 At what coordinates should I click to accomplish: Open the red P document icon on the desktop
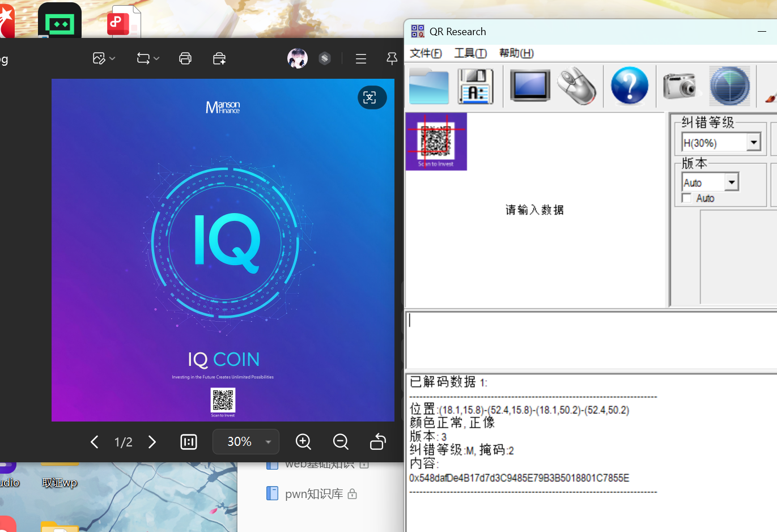[x=124, y=22]
